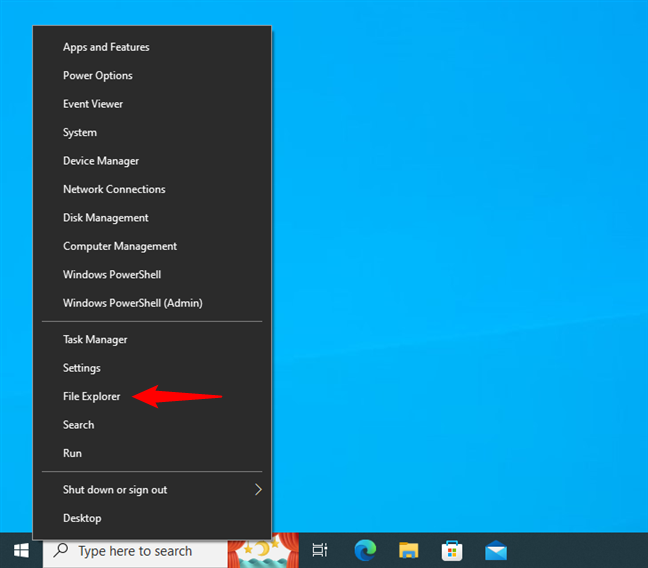This screenshot has height=568, width=648.
Task: Open Disk Management
Action: coord(152,218)
